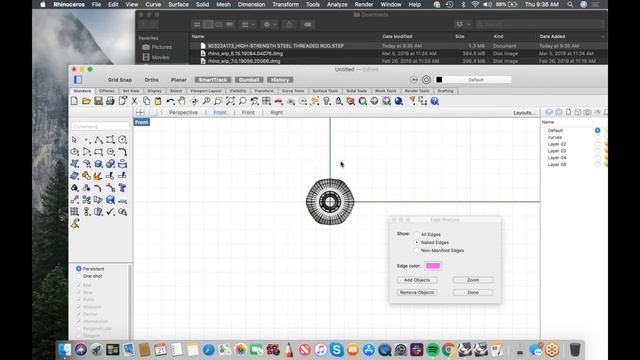
Task: Save the model with the floppy disk icon
Action: [x=98, y=101]
